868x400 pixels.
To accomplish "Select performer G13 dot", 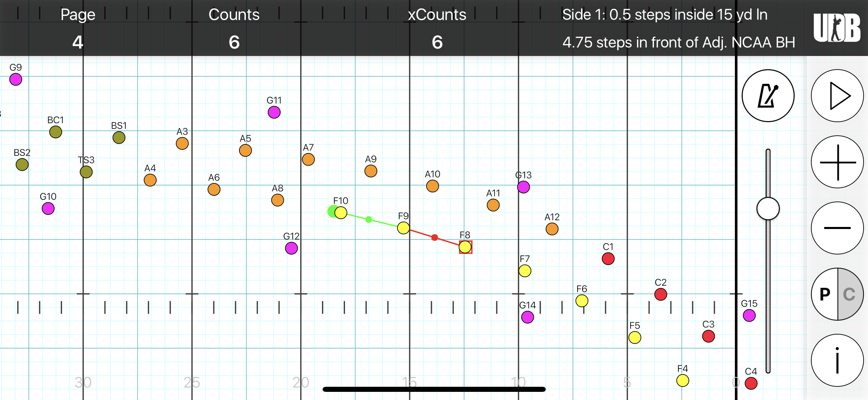I will (x=523, y=187).
